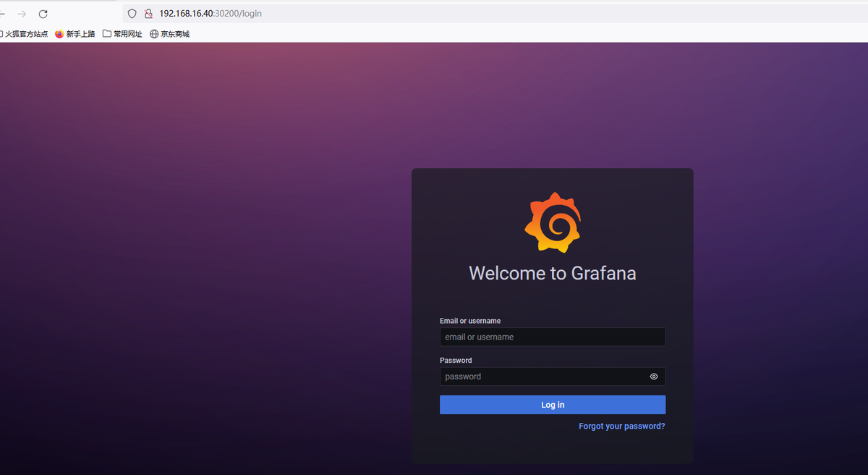Focus the Password input field
Viewport: 868px width, 475px height.
click(x=553, y=377)
